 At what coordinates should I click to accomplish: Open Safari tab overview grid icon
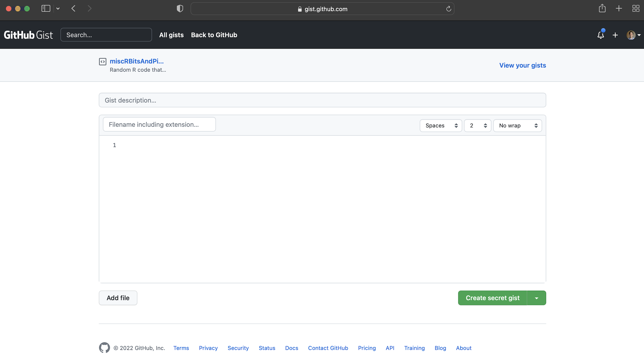pyautogui.click(x=635, y=9)
